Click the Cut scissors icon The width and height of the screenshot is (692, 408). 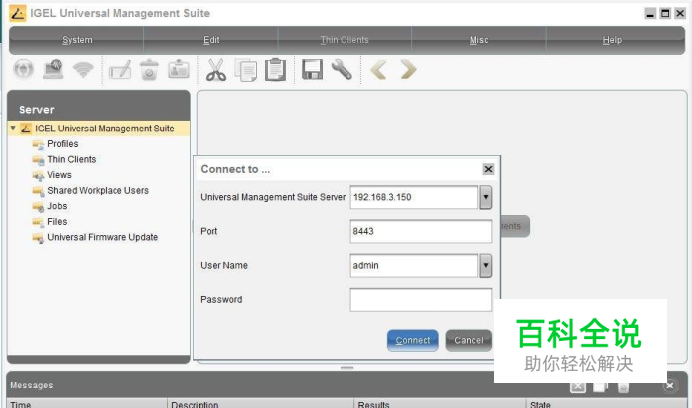pyautogui.click(x=216, y=70)
